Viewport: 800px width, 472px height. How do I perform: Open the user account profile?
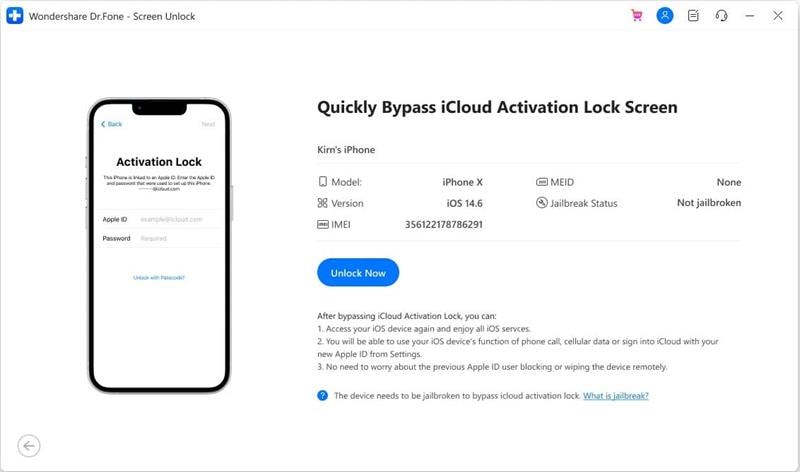(664, 16)
